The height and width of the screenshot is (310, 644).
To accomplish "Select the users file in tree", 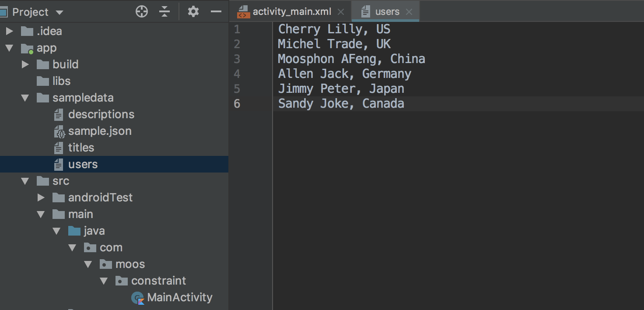I will 83,164.
